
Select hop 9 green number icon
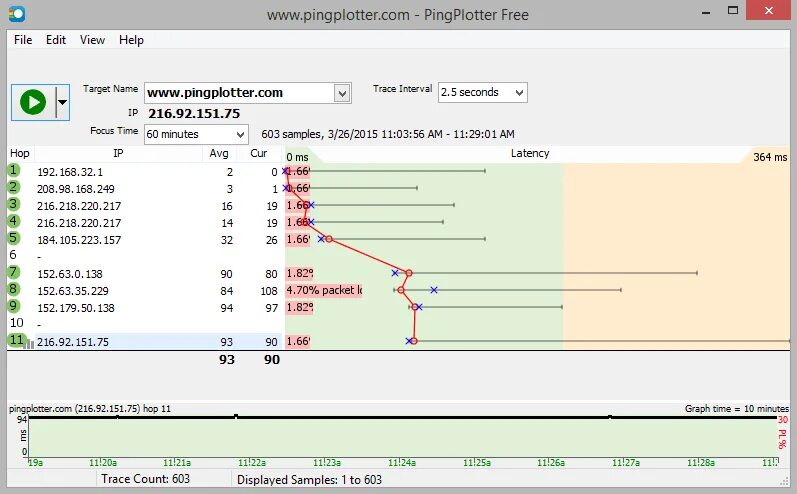(x=14, y=306)
